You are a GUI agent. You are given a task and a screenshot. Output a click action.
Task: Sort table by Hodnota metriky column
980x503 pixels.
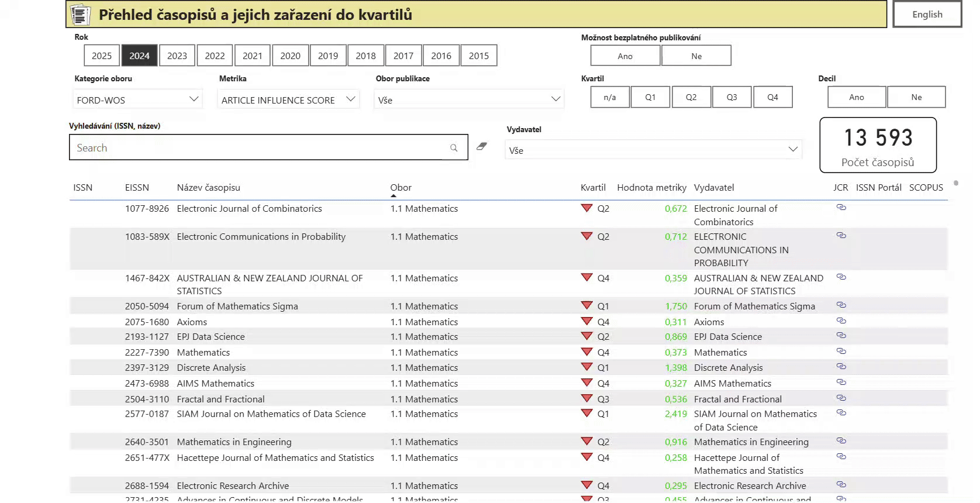coord(651,187)
